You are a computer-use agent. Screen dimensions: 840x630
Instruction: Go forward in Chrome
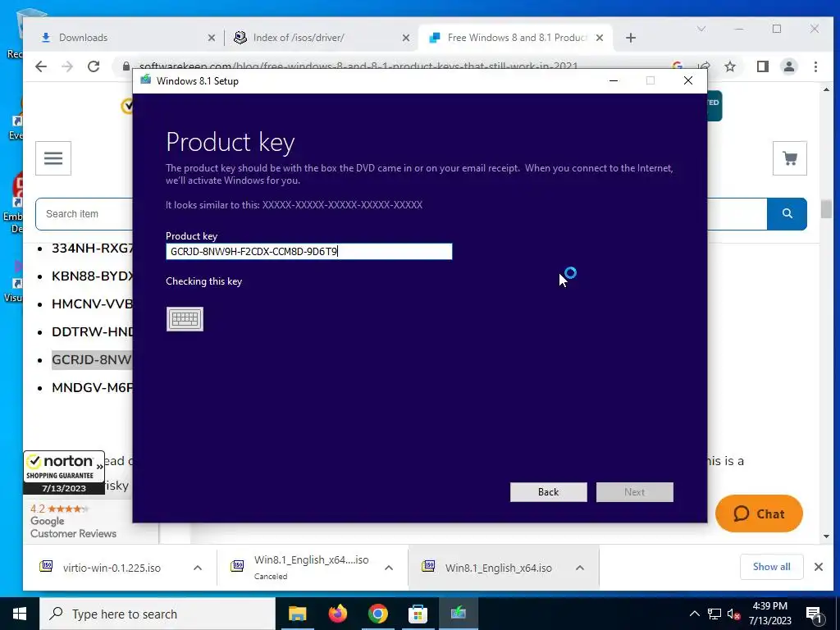pyautogui.click(x=67, y=66)
